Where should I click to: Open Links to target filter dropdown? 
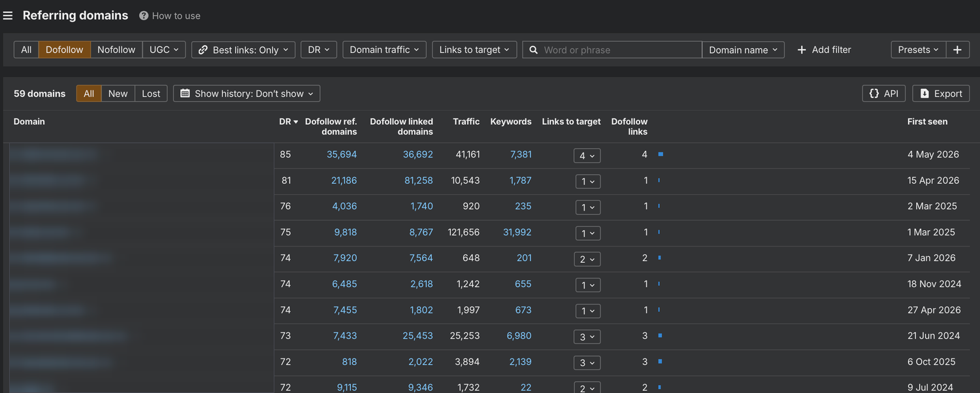[474, 50]
